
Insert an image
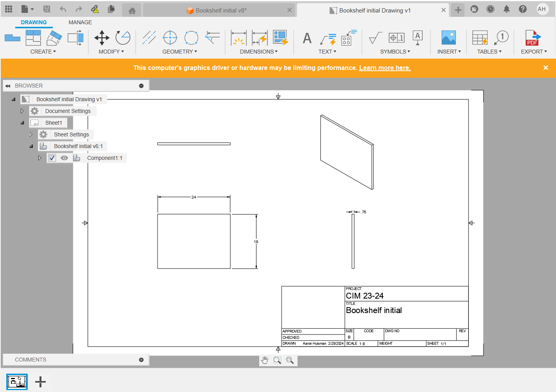448,38
